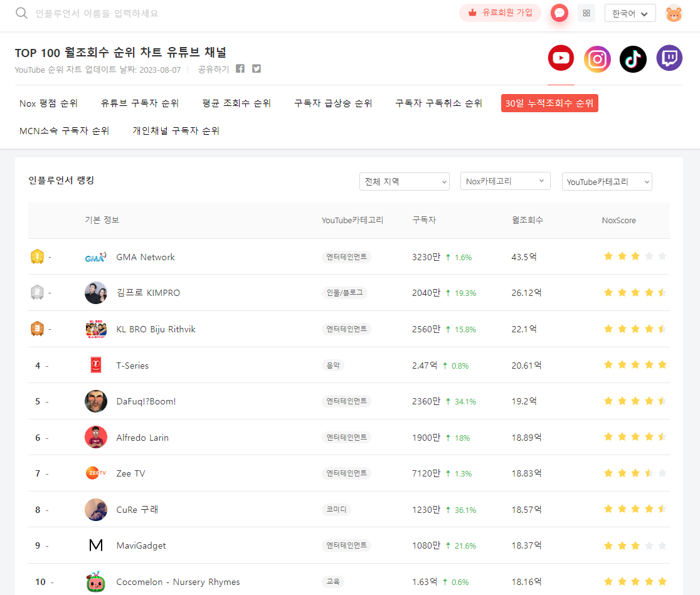Share the chart via Twitter icon
Screen dimensions: 700x595
coord(257,69)
